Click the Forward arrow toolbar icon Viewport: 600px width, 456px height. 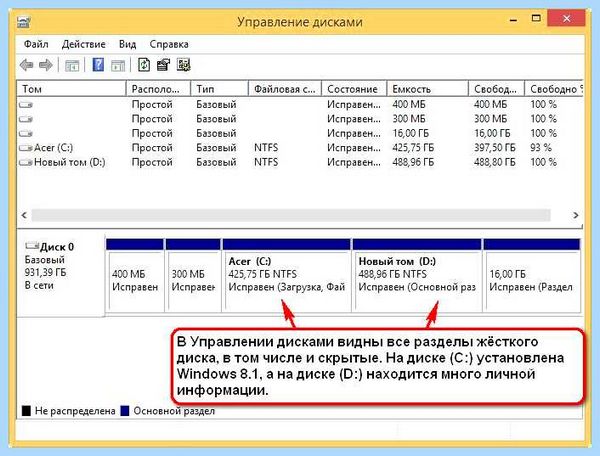[x=46, y=65]
